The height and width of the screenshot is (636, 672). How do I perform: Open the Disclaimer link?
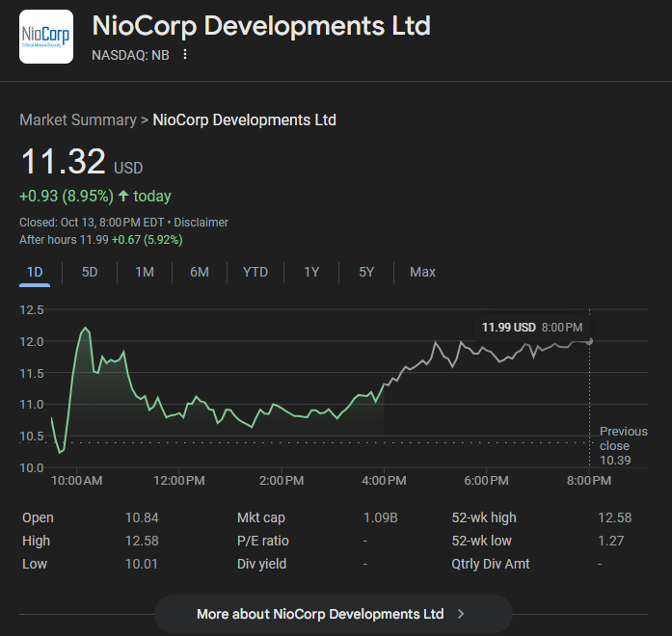coord(201,223)
